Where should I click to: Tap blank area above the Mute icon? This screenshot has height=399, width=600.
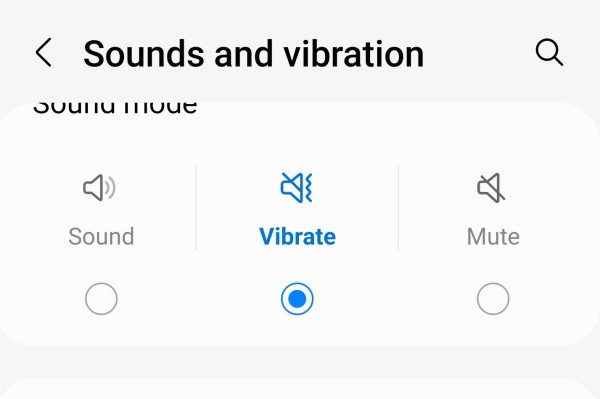tap(493, 145)
